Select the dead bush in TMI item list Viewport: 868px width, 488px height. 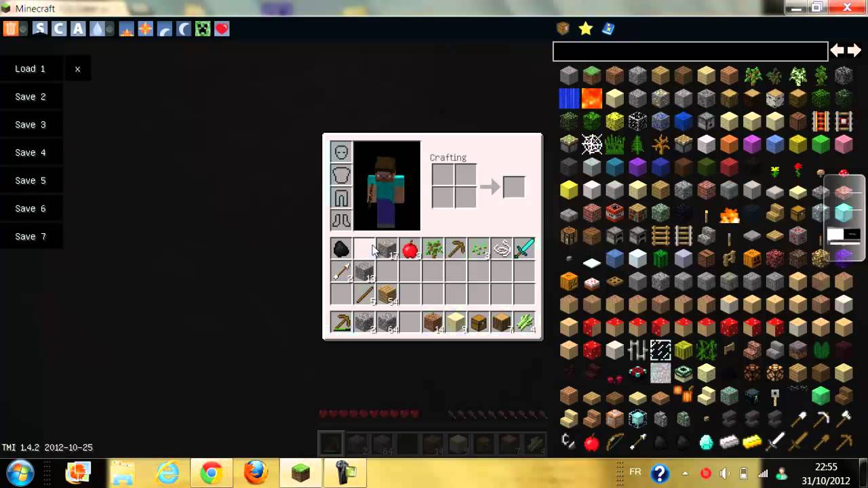coord(660,144)
